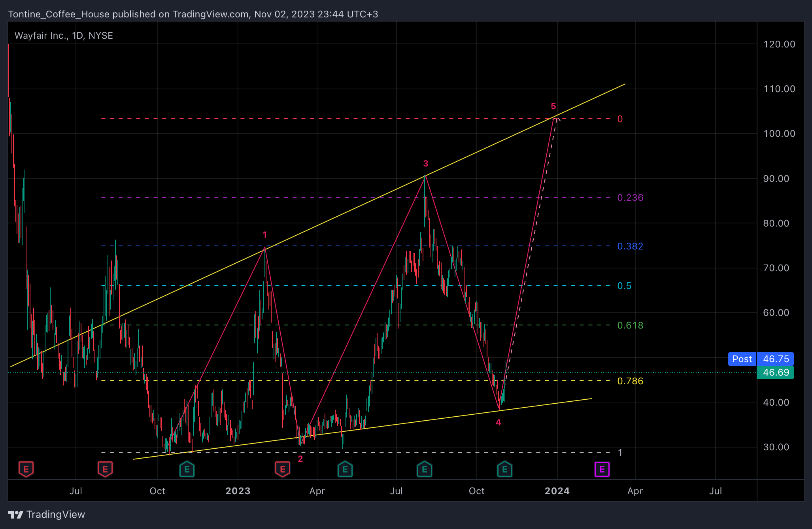Image resolution: width=812 pixels, height=529 pixels.
Task: Click the red earnings marker after 2023
Action: [283, 469]
